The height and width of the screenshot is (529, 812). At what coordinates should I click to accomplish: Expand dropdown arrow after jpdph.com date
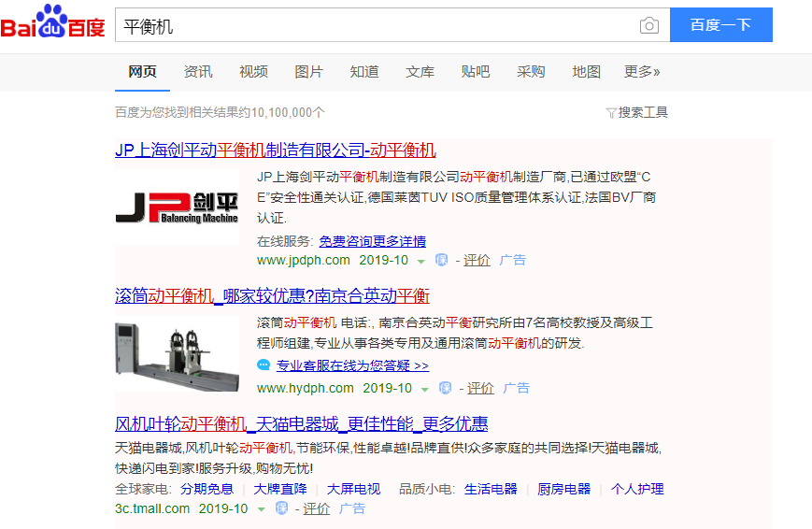tap(421, 261)
